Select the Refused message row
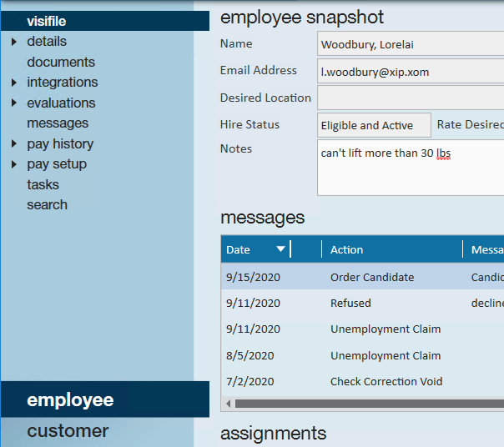Image resolution: width=504 pixels, height=447 pixels. [x=363, y=303]
